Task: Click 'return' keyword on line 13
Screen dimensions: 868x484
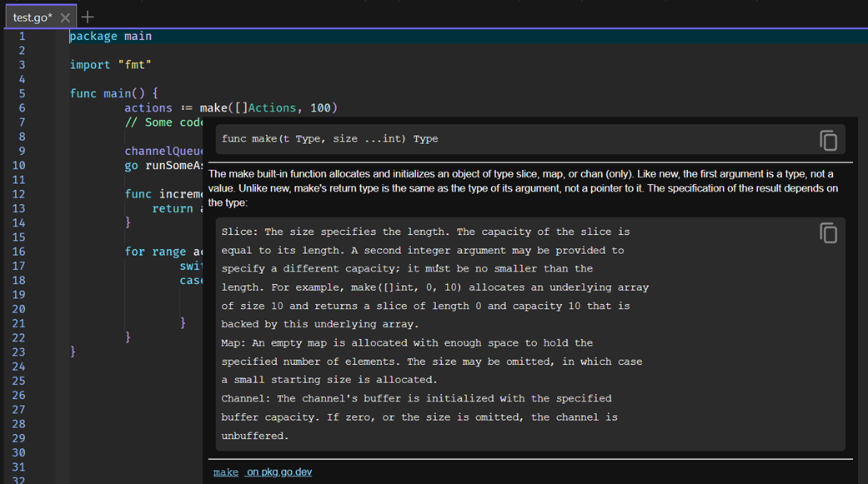Action: click(x=173, y=208)
